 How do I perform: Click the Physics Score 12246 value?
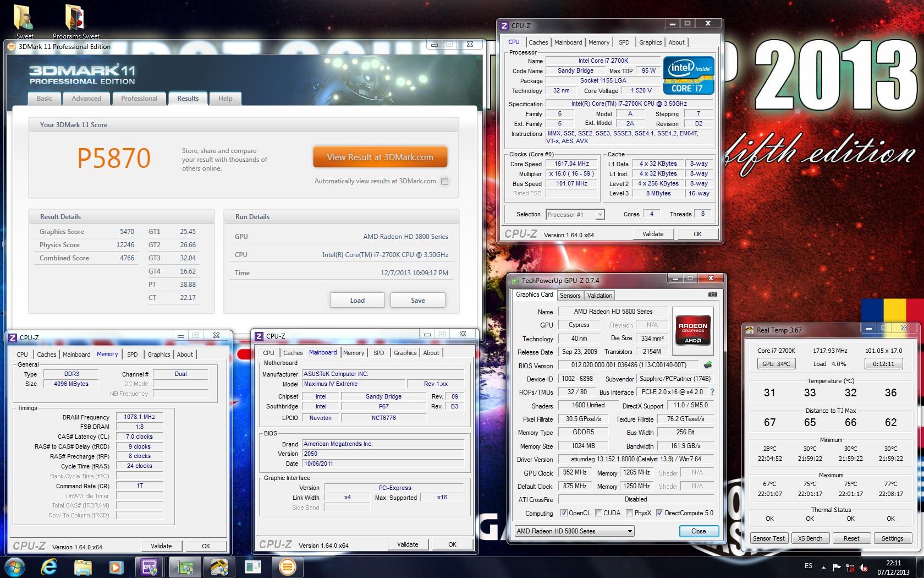(x=125, y=245)
